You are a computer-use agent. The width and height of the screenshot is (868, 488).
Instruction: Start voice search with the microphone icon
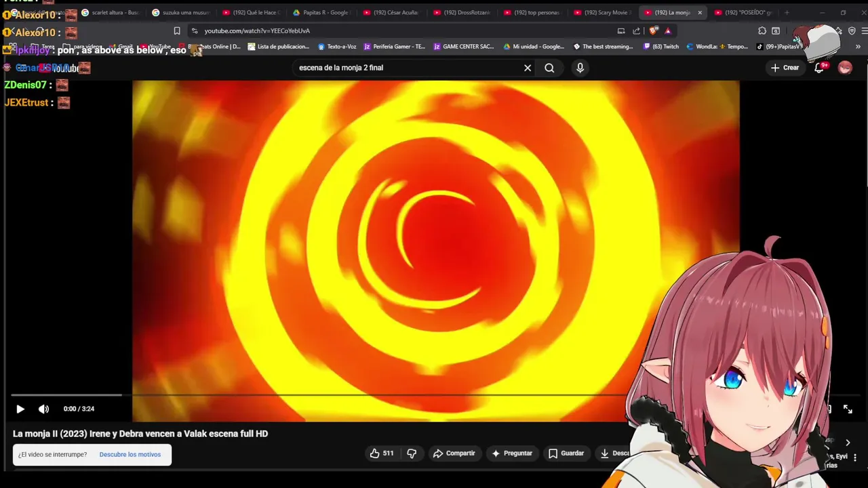click(x=580, y=68)
